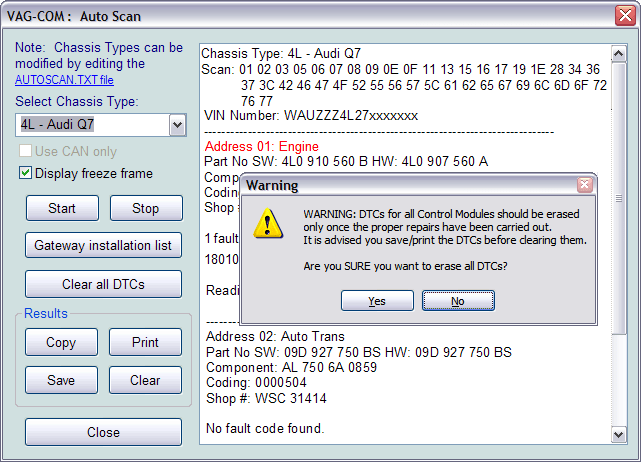
Task: Click the yellow warning triangle icon
Action: point(268,223)
